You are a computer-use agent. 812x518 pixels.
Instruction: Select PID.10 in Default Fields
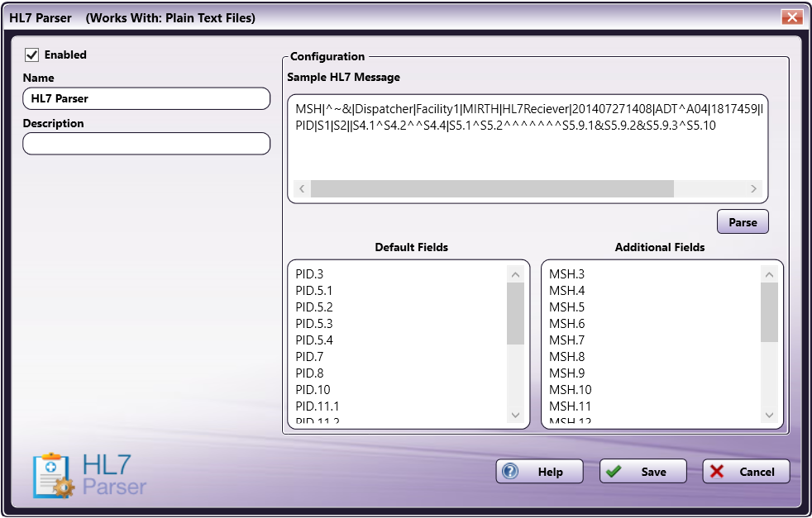tap(313, 390)
